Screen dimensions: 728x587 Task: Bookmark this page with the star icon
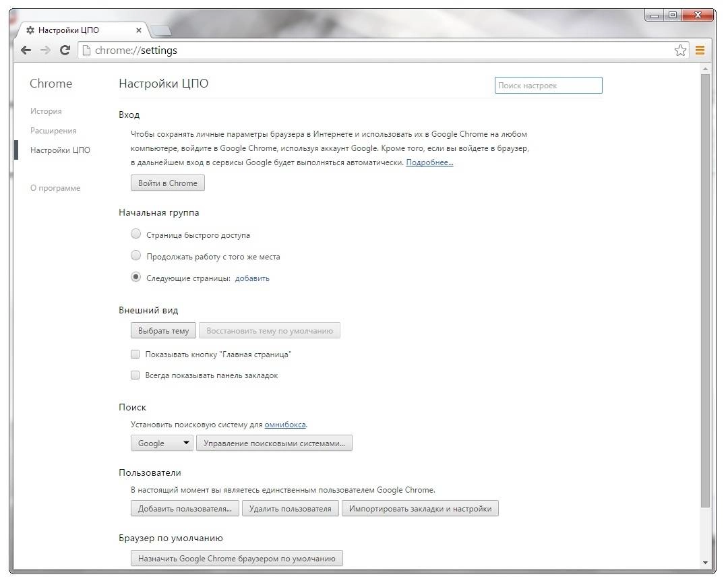click(x=680, y=50)
